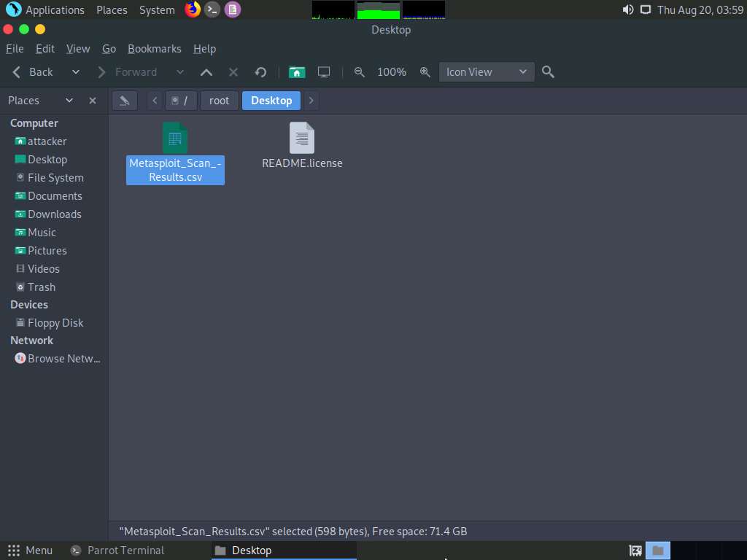Screen dimensions: 747x560
Task: Click the right path bar scroll arrow
Action: click(x=311, y=101)
